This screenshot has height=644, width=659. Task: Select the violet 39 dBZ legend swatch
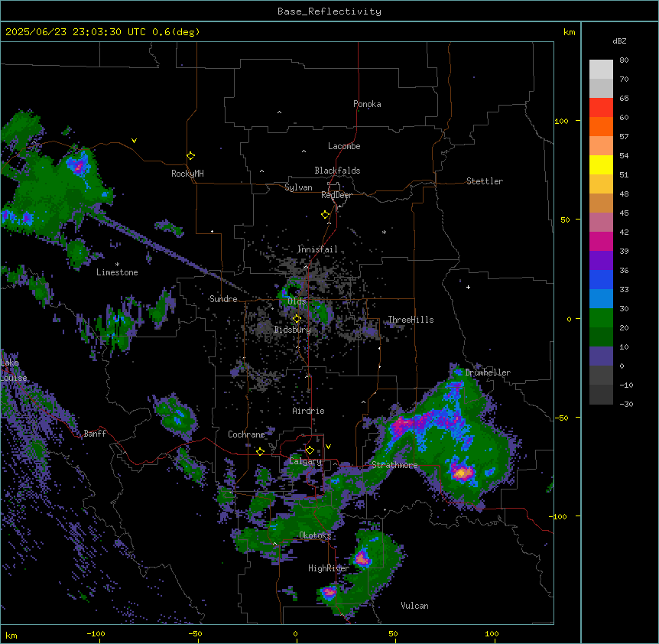(x=601, y=260)
